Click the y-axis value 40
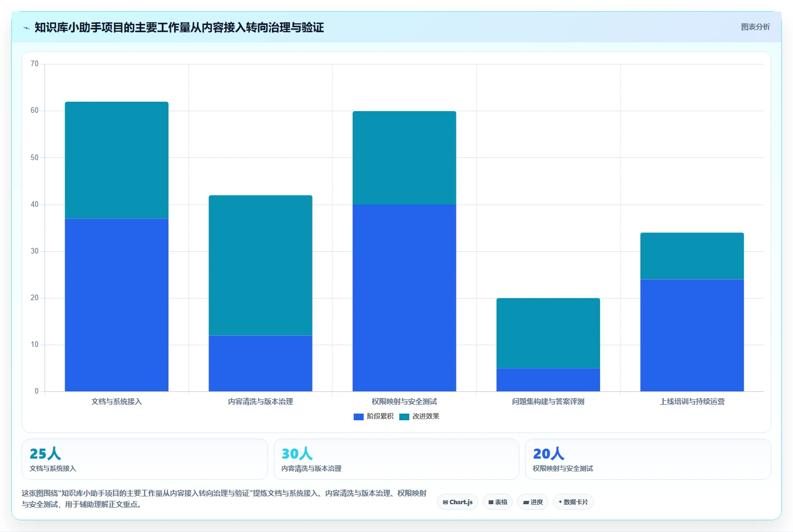The image size is (793, 532). [x=34, y=205]
